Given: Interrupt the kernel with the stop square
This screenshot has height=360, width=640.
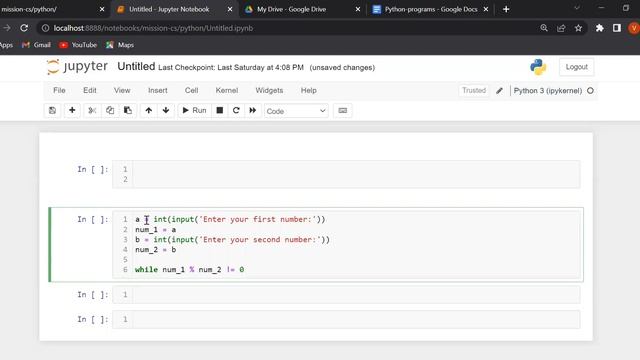Looking at the screenshot, I should tap(220, 111).
